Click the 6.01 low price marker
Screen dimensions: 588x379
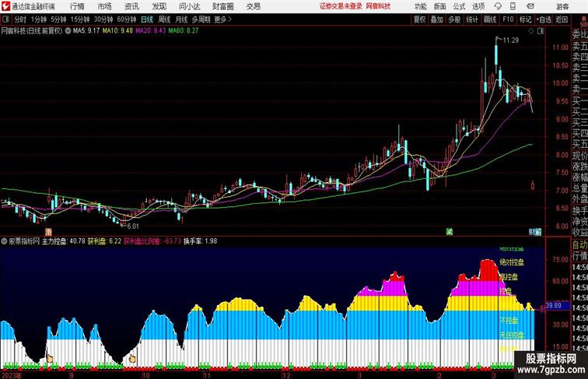click(133, 226)
